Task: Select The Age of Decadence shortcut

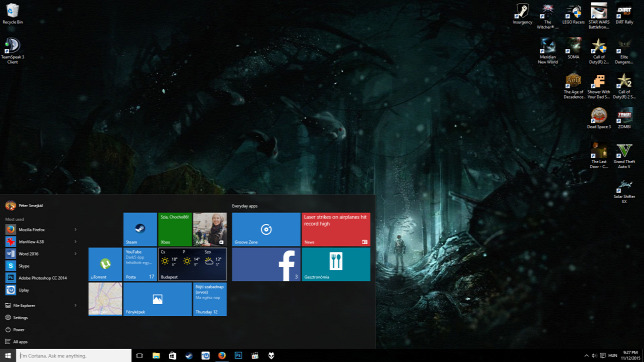Action: (x=573, y=86)
